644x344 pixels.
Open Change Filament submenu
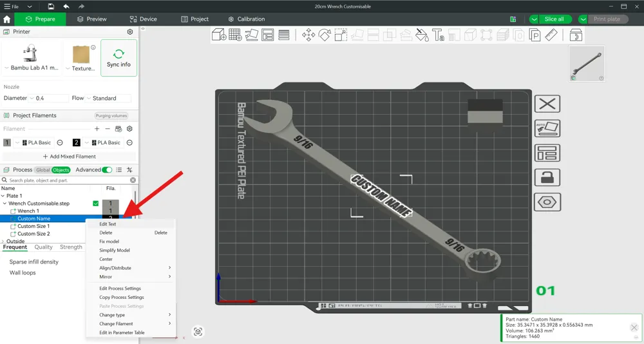tap(131, 324)
